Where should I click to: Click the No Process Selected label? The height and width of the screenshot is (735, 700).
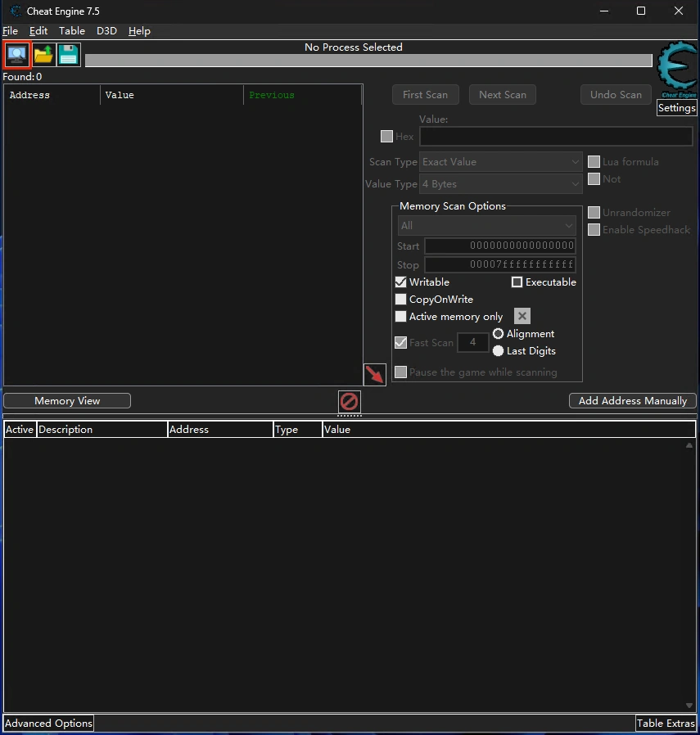pos(354,47)
